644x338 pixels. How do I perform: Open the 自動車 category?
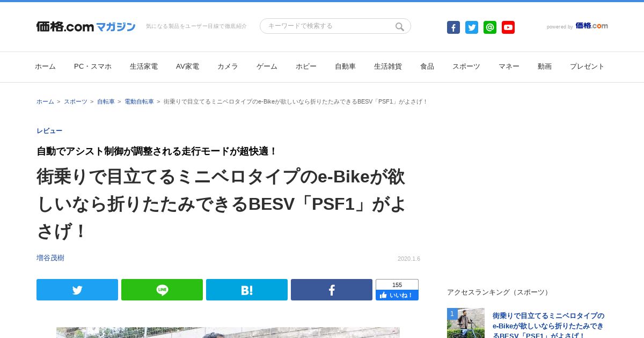[346, 67]
